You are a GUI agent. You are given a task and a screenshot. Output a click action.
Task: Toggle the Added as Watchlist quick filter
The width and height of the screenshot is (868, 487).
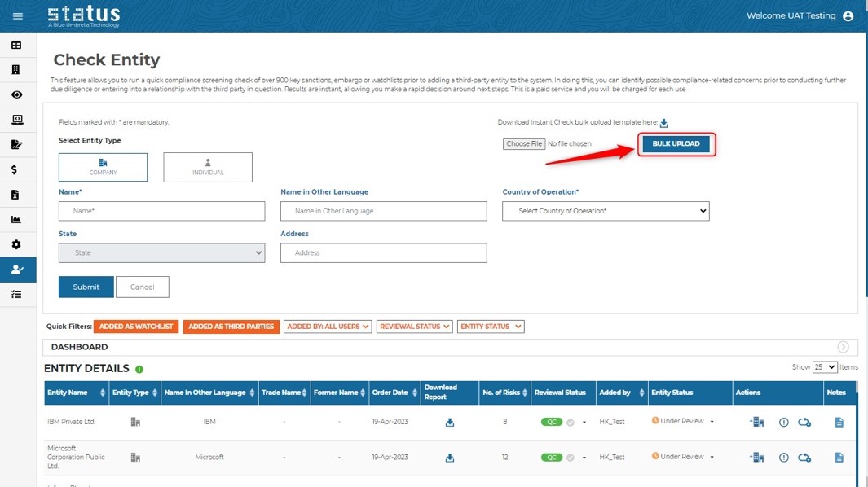136,327
